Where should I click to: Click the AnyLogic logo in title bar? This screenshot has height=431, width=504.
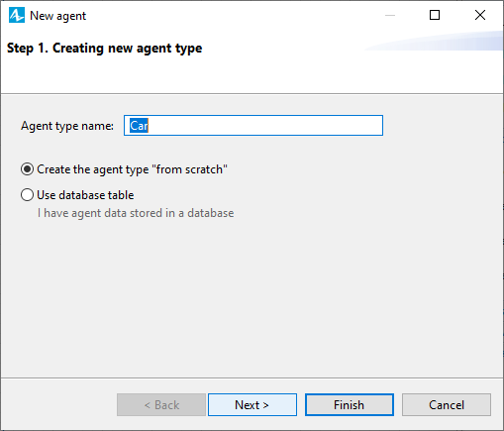[17, 15]
